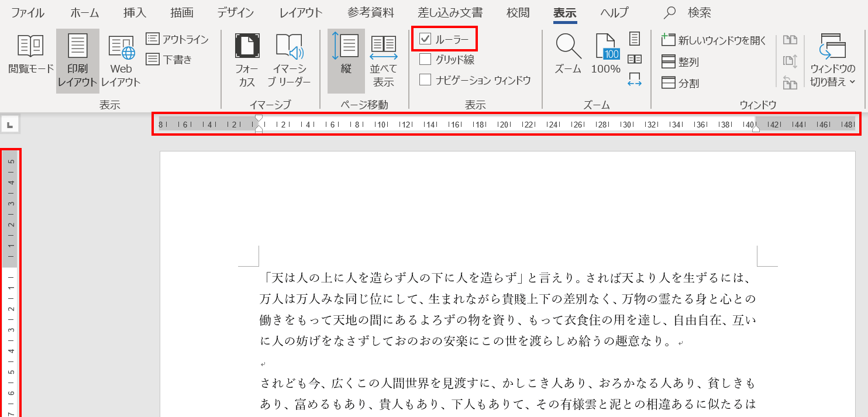Open the 描画 tab
Image resolution: width=868 pixels, height=417 pixels.
182,12
